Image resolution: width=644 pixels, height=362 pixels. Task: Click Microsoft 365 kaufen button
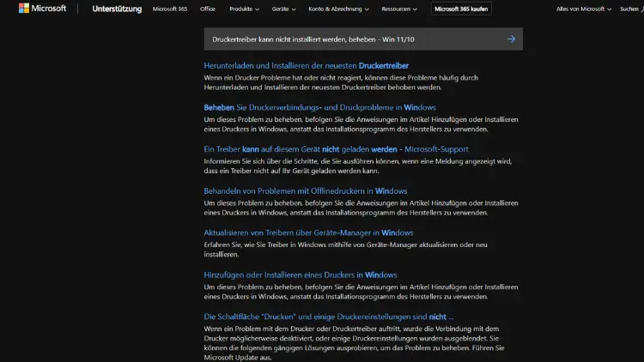pyautogui.click(x=461, y=9)
